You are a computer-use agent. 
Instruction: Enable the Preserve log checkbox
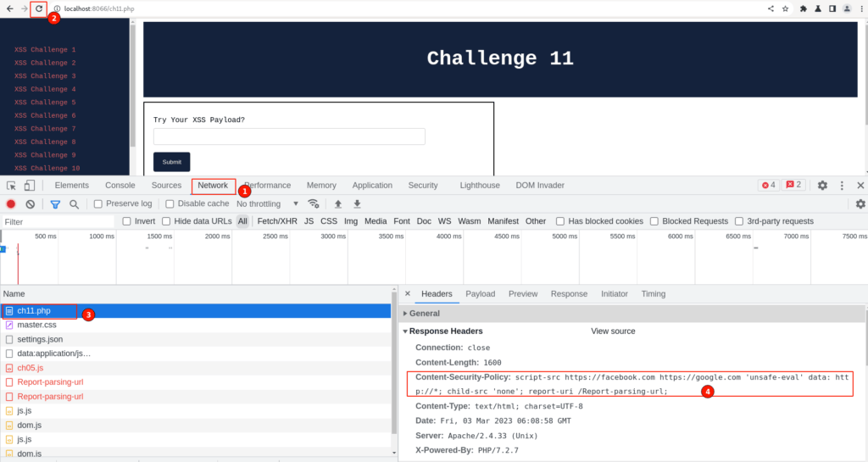(x=98, y=204)
